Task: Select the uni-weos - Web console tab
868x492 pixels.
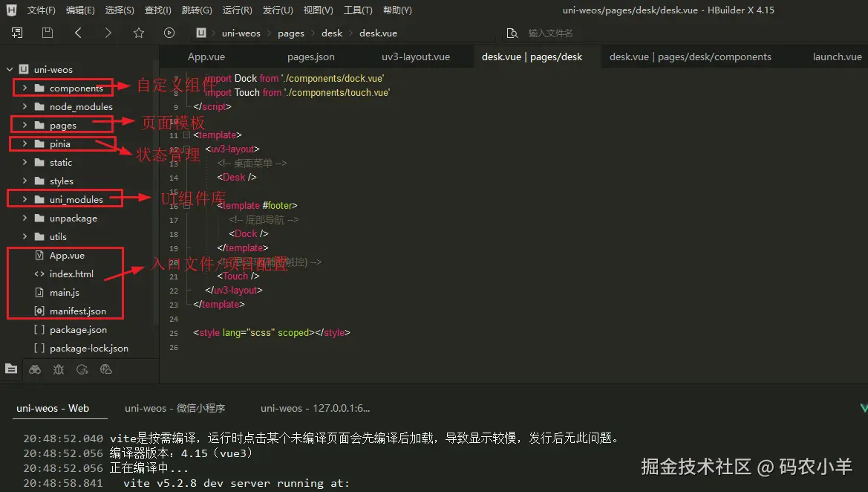Action: [x=53, y=408]
